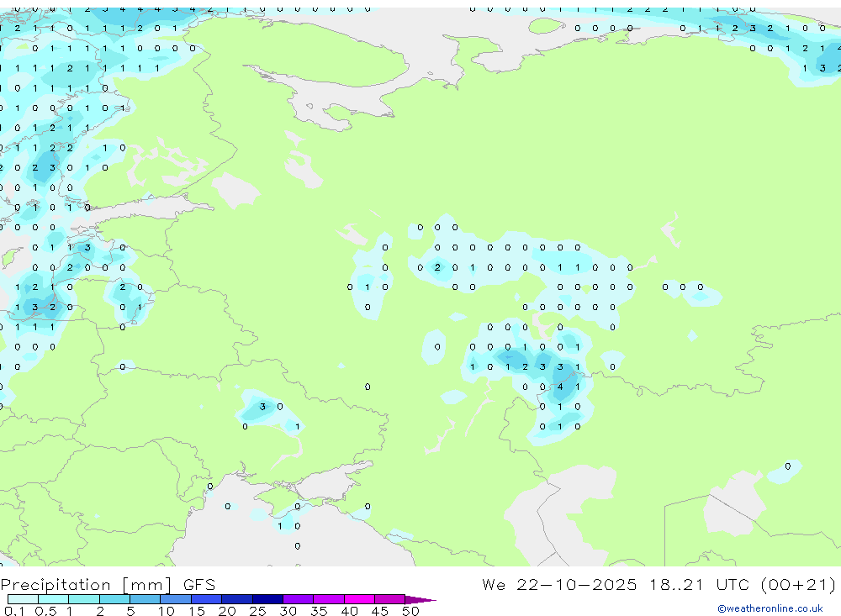Select the 40–45 mm magenta swatch
This screenshot has width=841, height=616.
click(x=359, y=599)
